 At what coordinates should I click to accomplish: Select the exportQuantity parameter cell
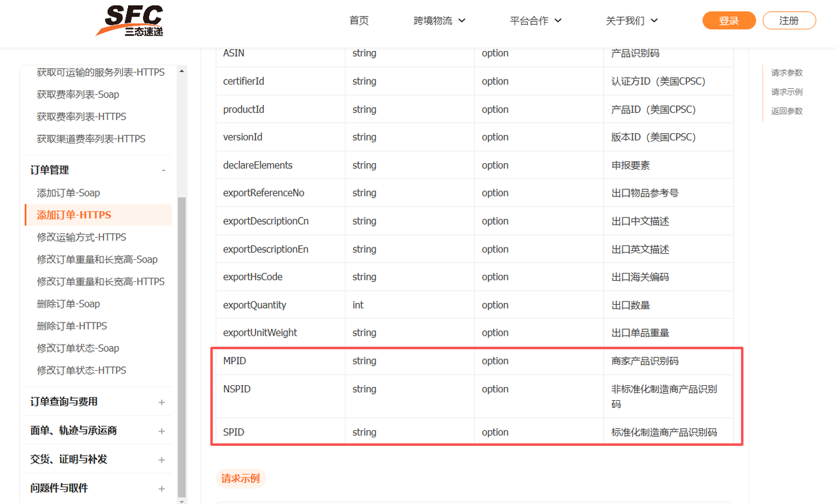click(281, 305)
